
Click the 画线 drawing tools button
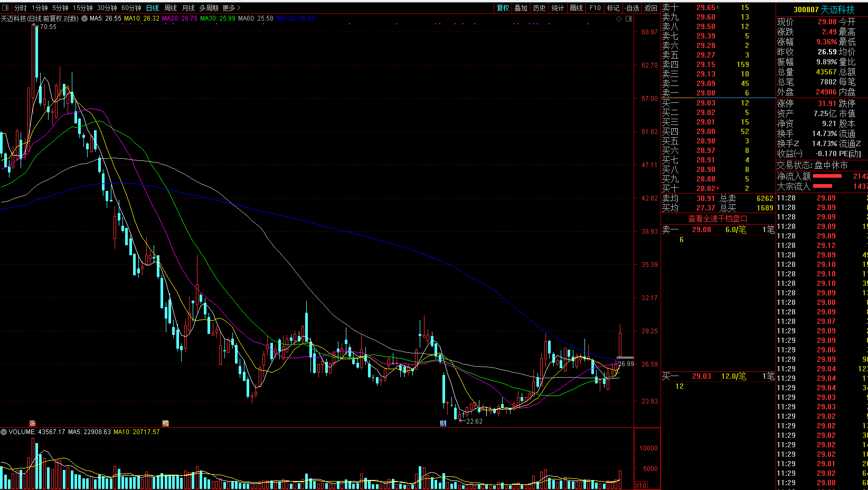[576, 8]
